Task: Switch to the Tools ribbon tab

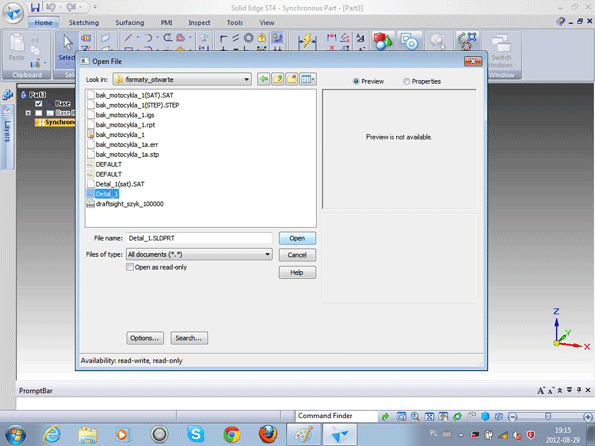Action: click(235, 23)
